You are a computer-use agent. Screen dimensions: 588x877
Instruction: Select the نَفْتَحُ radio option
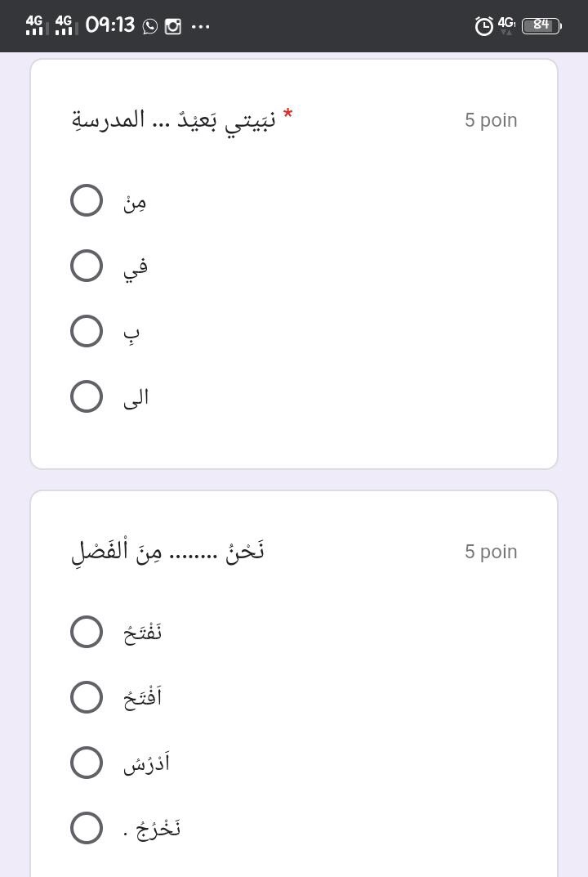click(87, 632)
